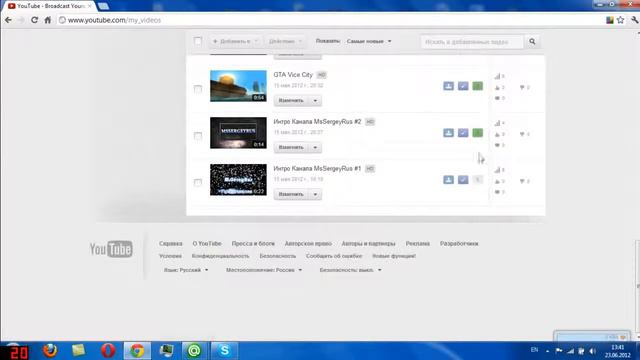Open Skype from the taskbar
Screen dimensions: 640x360
tap(224, 351)
